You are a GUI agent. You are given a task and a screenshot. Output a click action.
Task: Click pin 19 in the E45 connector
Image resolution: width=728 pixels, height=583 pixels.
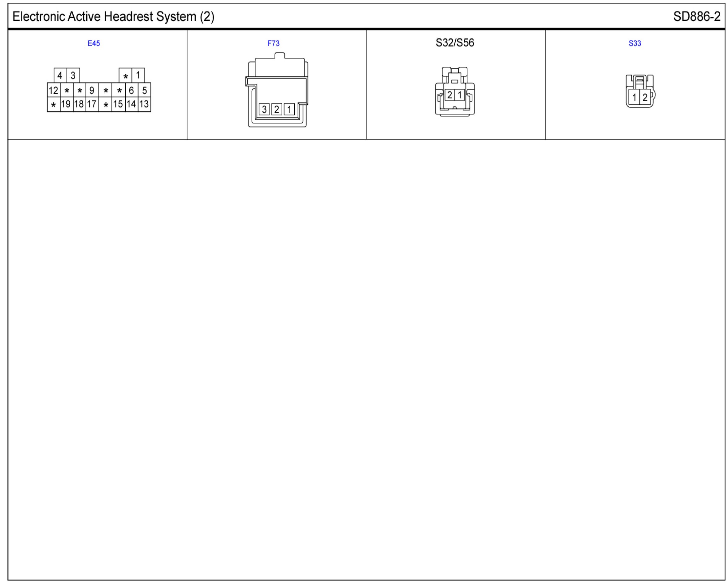66,104
